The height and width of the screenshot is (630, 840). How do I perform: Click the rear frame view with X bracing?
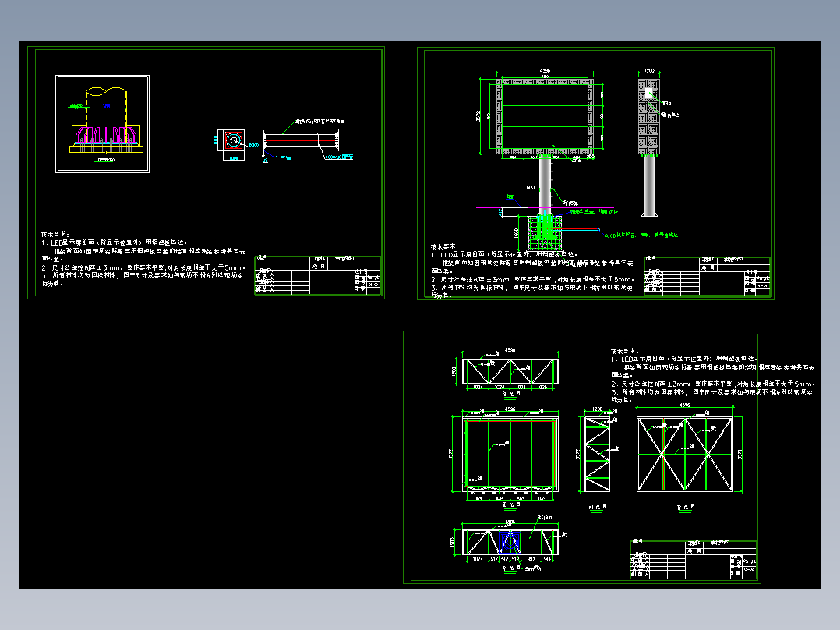(x=685, y=454)
